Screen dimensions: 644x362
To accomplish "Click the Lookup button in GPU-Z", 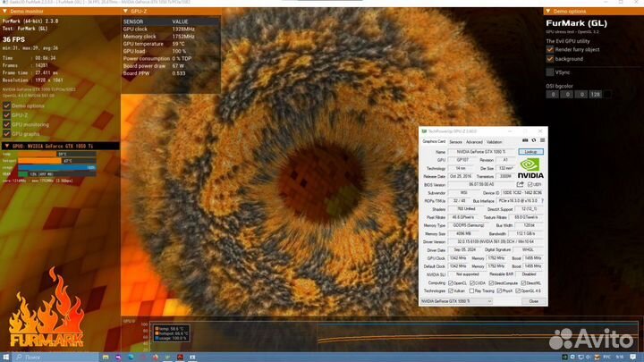I will coord(530,152).
